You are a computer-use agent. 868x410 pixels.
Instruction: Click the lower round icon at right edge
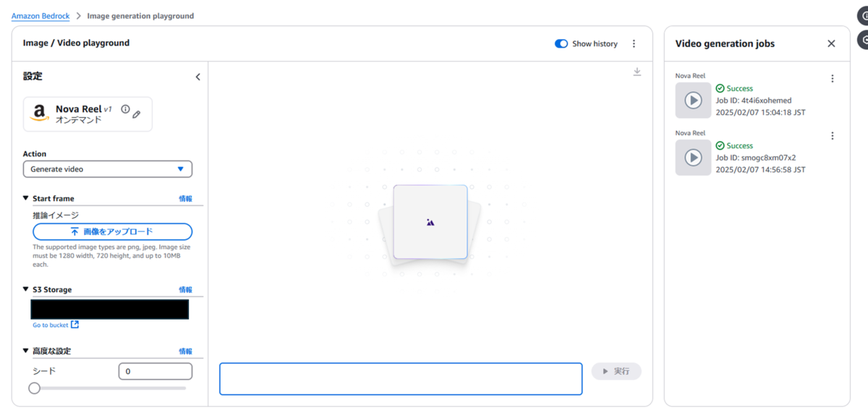(864, 40)
